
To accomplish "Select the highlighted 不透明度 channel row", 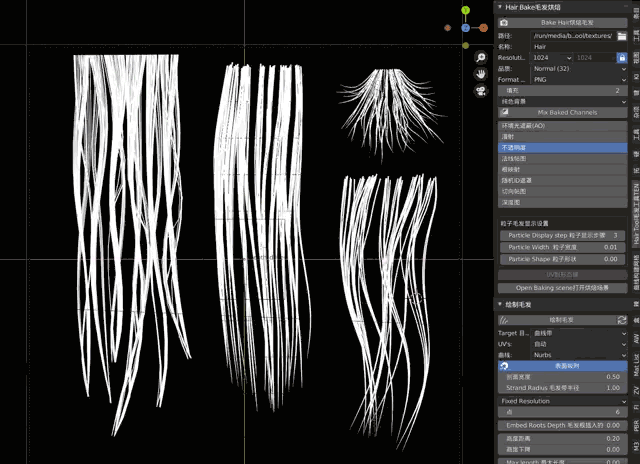I will point(563,148).
